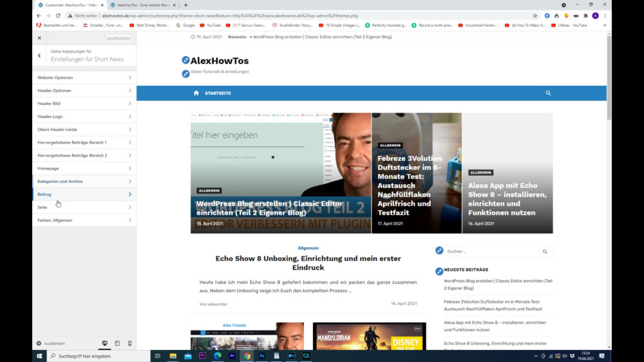Click the AlexHowTos site title
Viewport: 644px width, 362px height.
pos(219,61)
